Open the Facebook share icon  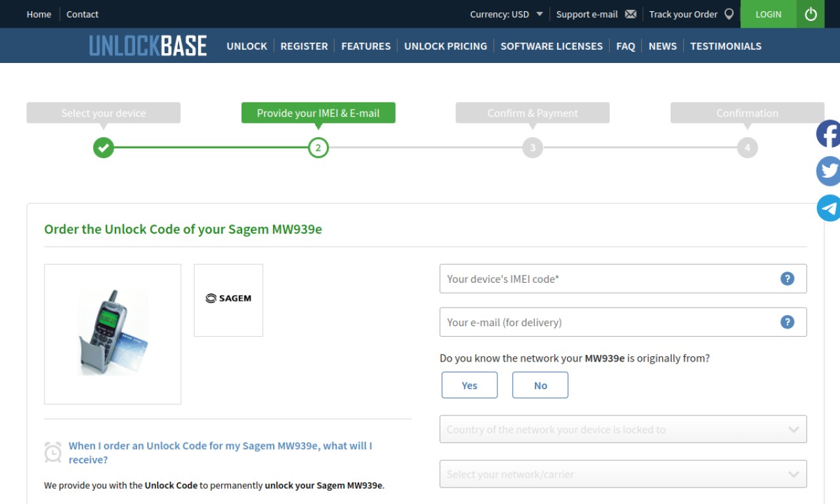[x=829, y=134]
